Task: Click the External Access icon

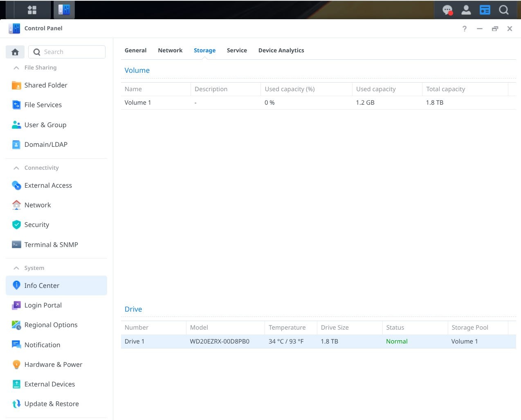Action: pyautogui.click(x=16, y=185)
